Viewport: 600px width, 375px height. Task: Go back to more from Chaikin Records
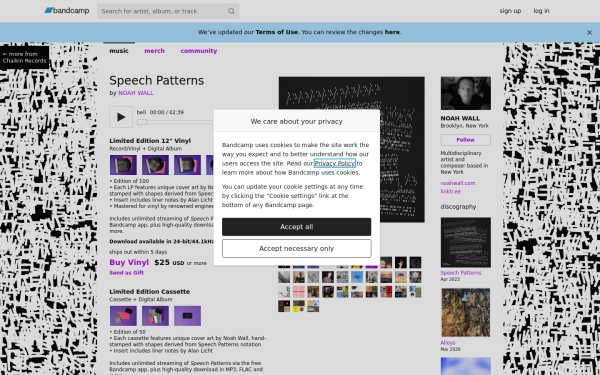pos(24,57)
